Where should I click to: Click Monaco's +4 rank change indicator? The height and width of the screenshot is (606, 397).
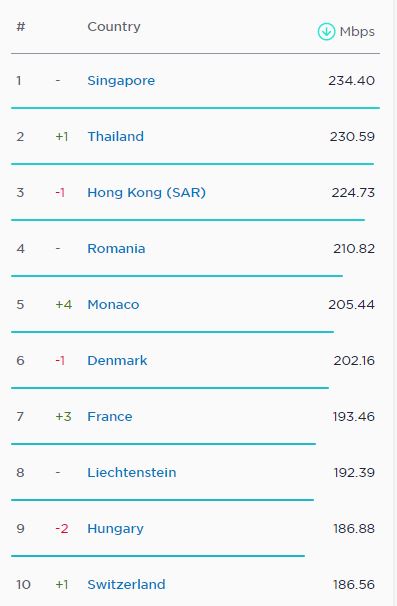pos(64,305)
